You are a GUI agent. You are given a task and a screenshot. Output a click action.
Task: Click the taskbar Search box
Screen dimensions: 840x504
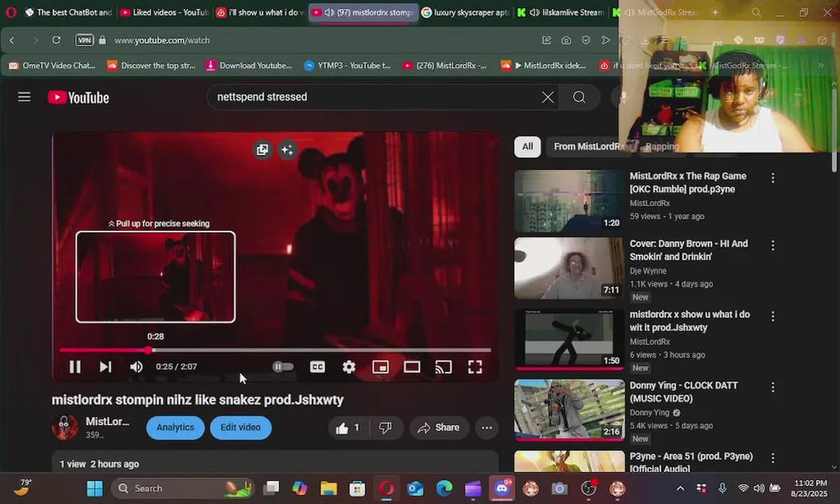(183, 488)
